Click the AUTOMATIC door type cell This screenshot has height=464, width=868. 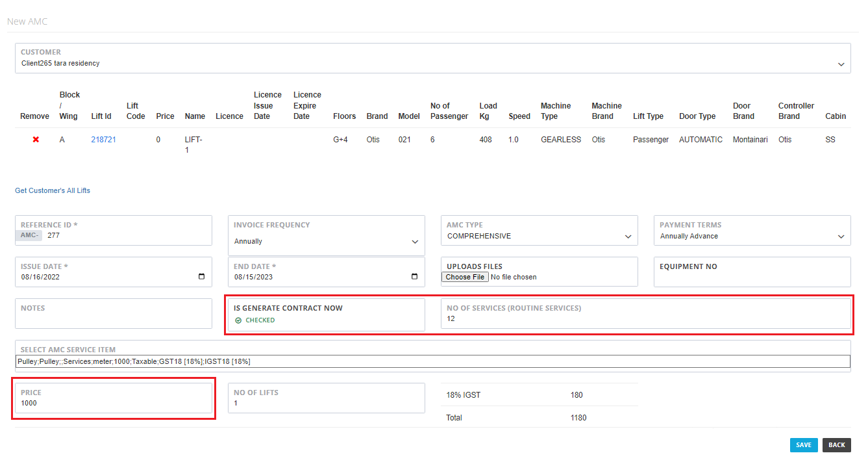point(701,140)
